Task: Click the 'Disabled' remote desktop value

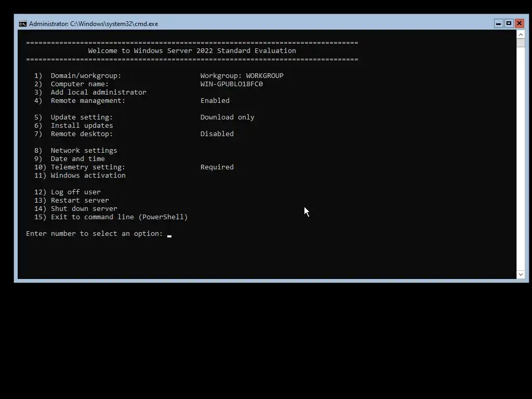Action: (x=217, y=134)
